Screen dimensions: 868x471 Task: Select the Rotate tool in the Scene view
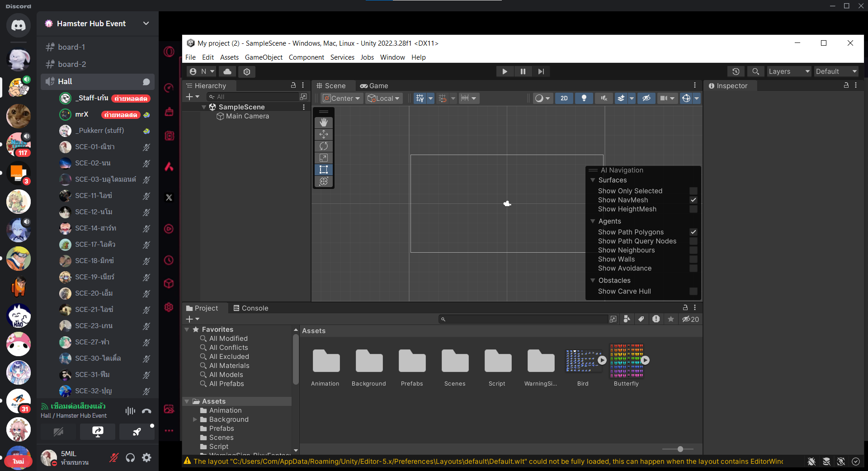[324, 146]
